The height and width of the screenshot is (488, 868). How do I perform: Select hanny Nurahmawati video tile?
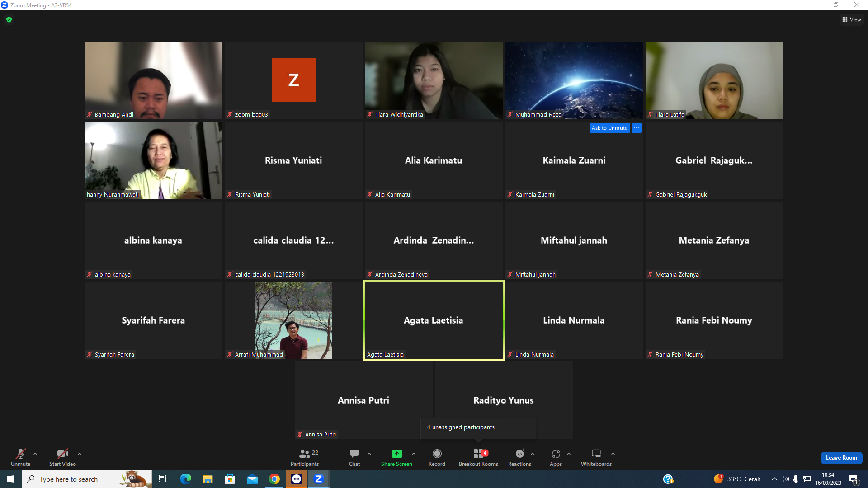pyautogui.click(x=154, y=160)
